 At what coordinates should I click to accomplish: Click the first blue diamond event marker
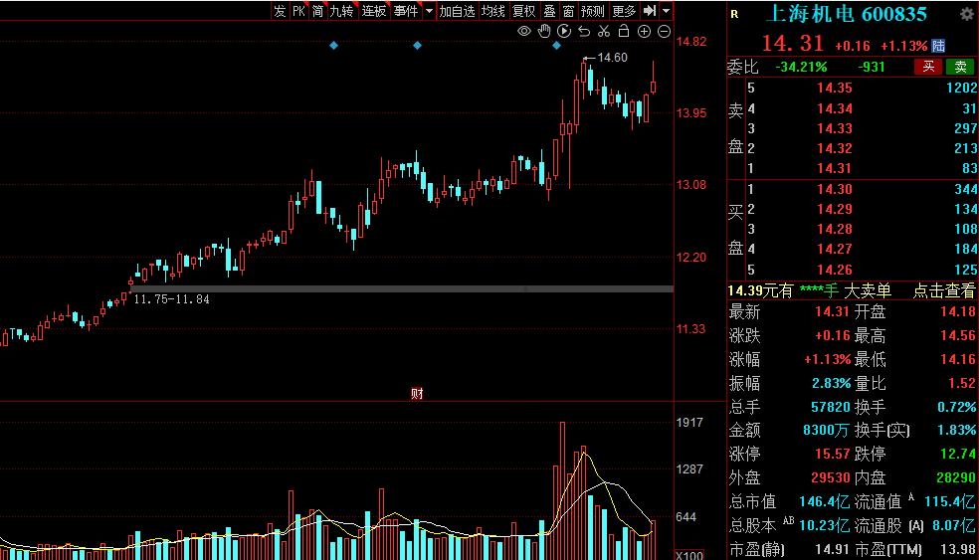[x=333, y=45]
